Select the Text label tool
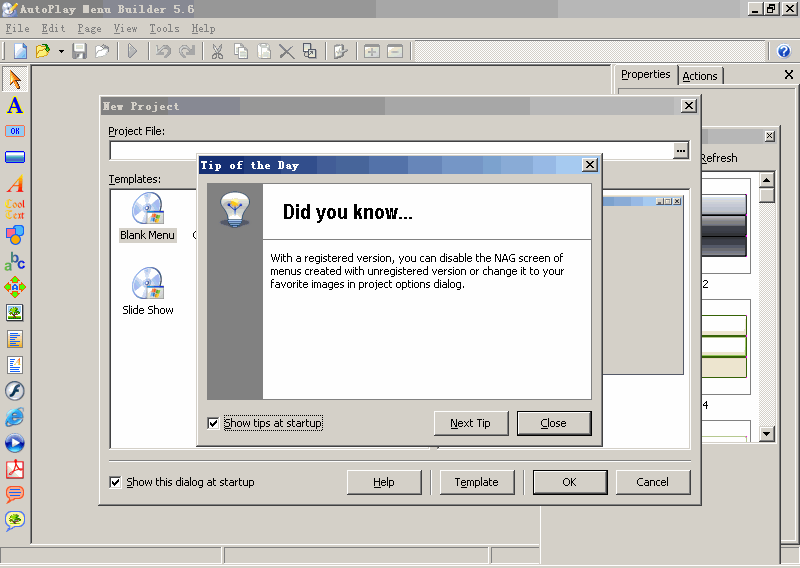 pyautogui.click(x=15, y=106)
